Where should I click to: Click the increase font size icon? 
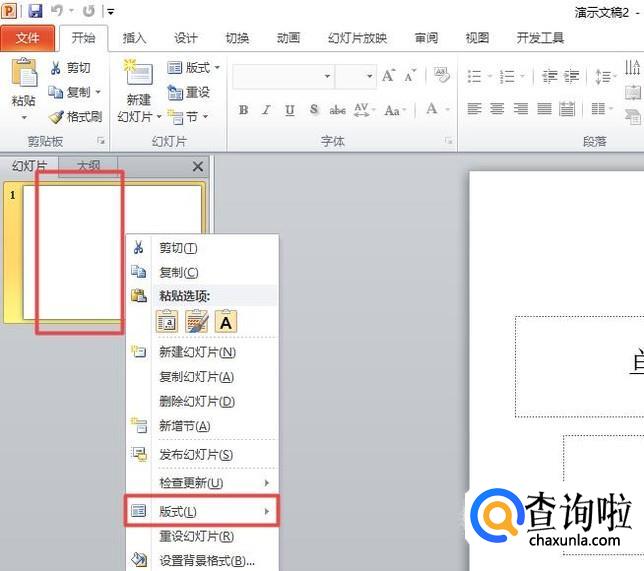[388, 76]
